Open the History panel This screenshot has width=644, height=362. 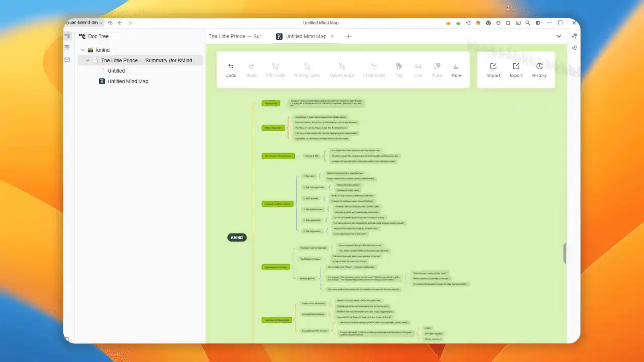click(x=539, y=70)
